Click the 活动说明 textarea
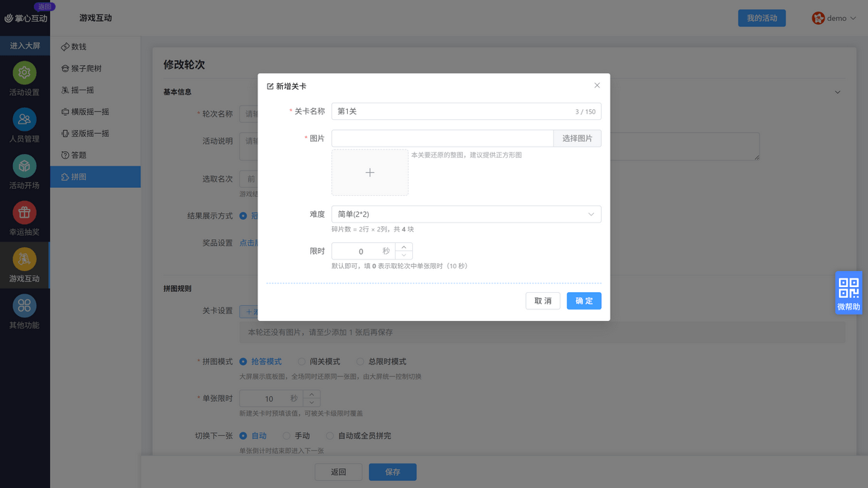Viewport: 868px width, 488px height. point(499,146)
